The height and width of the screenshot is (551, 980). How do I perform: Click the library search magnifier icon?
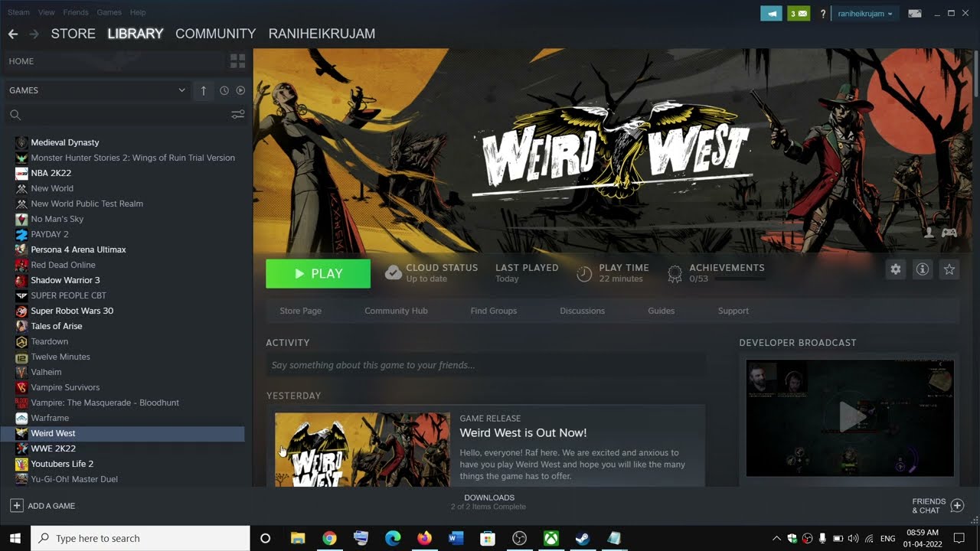(15, 115)
